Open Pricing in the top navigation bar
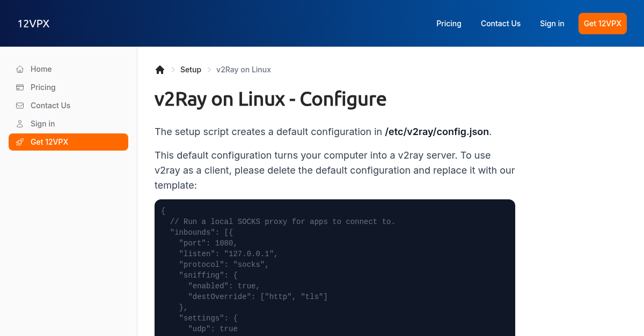 click(449, 24)
